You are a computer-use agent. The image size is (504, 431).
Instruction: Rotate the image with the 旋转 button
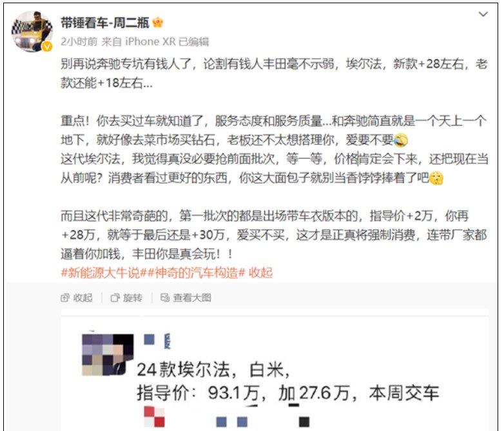[x=126, y=297]
